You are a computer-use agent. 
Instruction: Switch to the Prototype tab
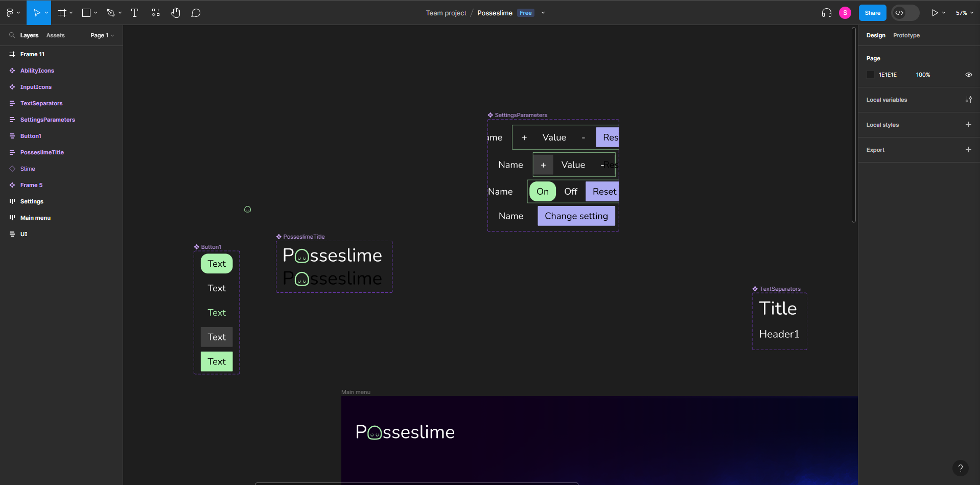coord(906,35)
